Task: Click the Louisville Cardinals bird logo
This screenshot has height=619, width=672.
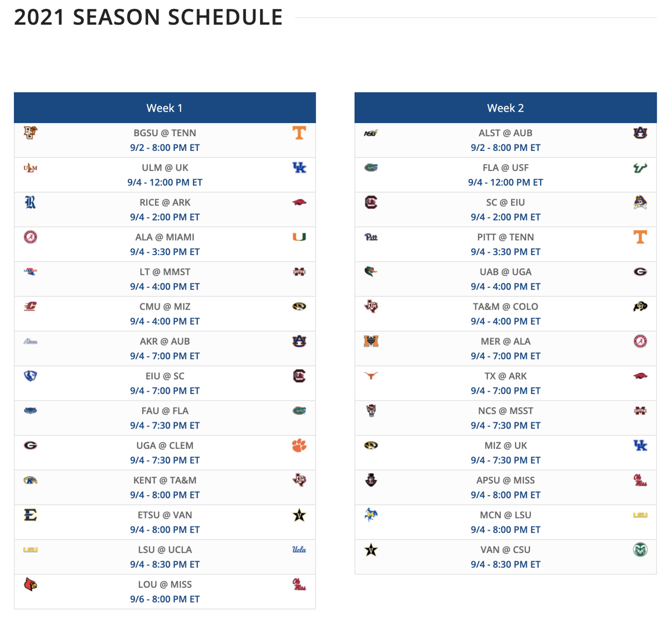Action: click(30, 585)
